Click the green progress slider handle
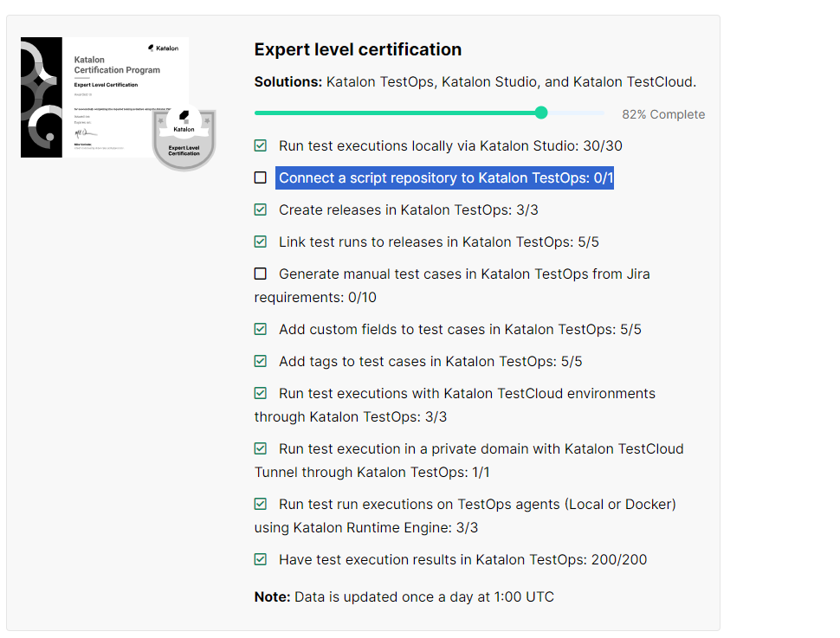Screen dimensions: 840x638 tap(541, 113)
